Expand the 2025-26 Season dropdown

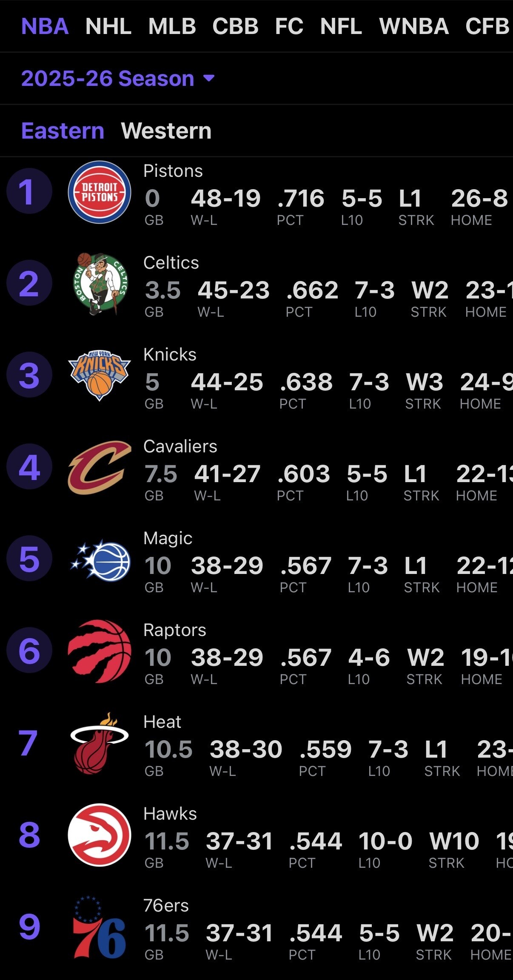108,79
